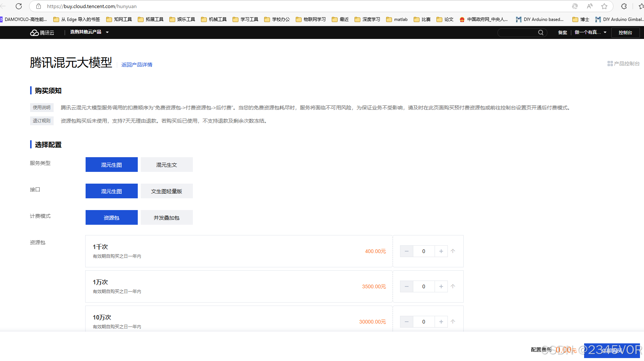Open the DIY Arduino based bookmark

pyautogui.click(x=540, y=19)
